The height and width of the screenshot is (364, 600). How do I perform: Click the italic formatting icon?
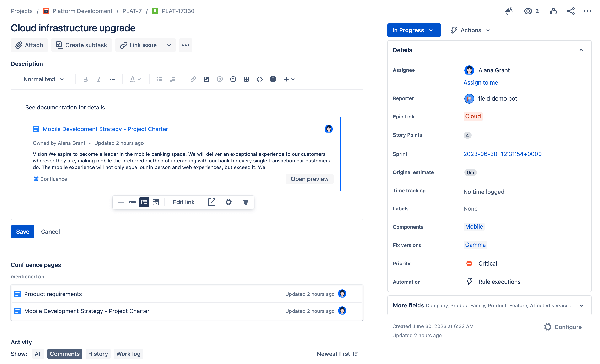pos(98,79)
